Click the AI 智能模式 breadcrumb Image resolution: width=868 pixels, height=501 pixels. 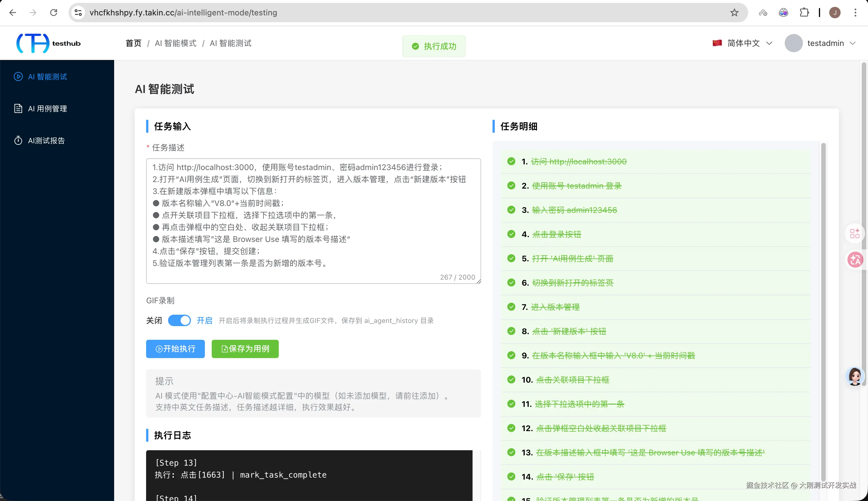tap(175, 43)
